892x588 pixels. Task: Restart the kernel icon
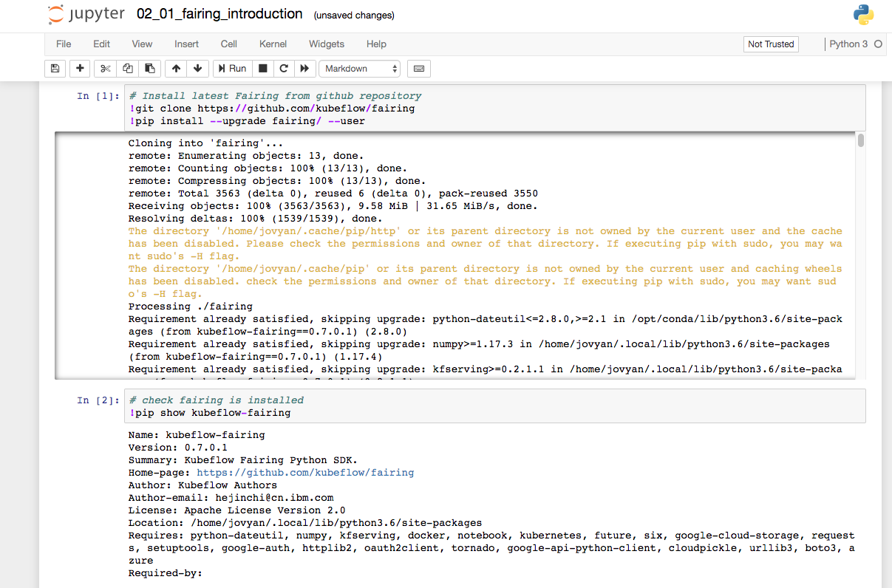coord(283,69)
